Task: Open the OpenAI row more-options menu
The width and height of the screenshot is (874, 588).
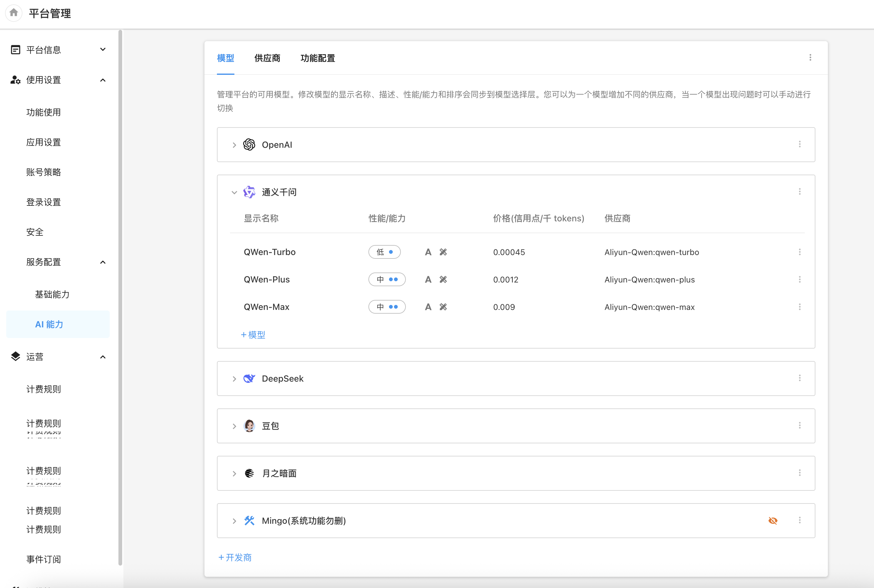Action: tap(800, 144)
